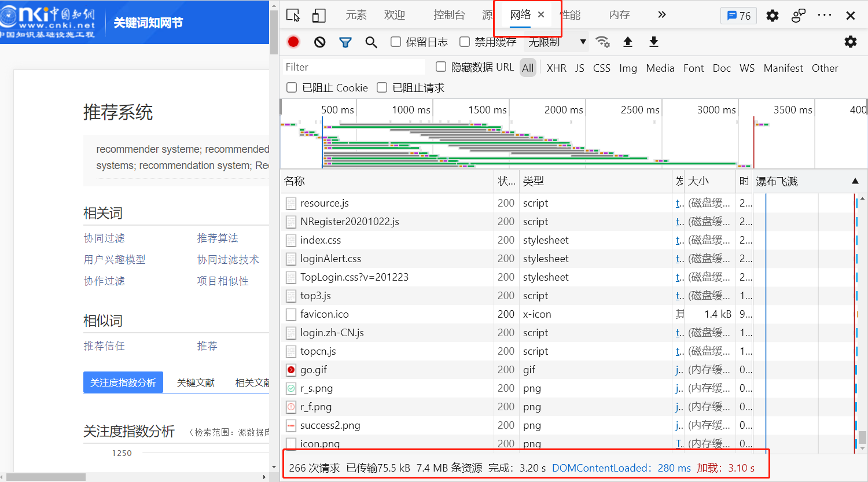Select the 网络 (Network) tab

tap(520, 15)
